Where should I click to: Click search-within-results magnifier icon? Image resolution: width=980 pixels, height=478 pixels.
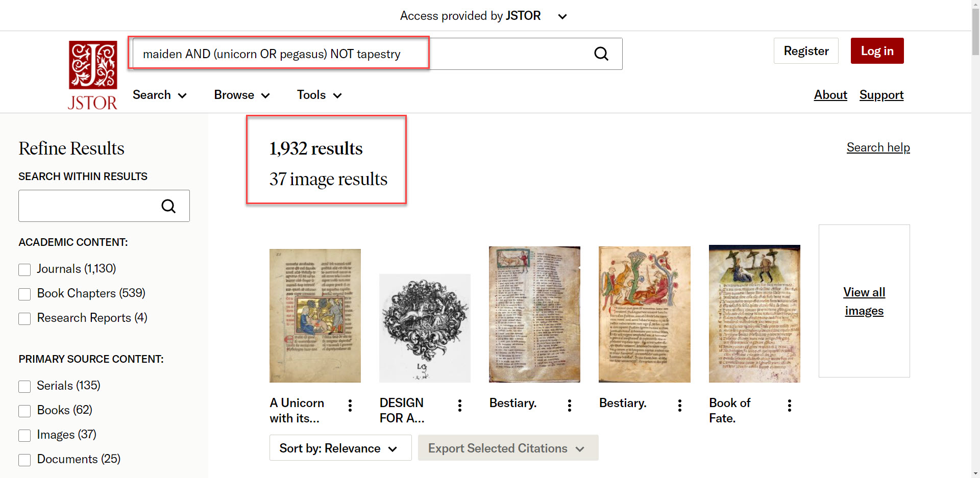(x=168, y=206)
